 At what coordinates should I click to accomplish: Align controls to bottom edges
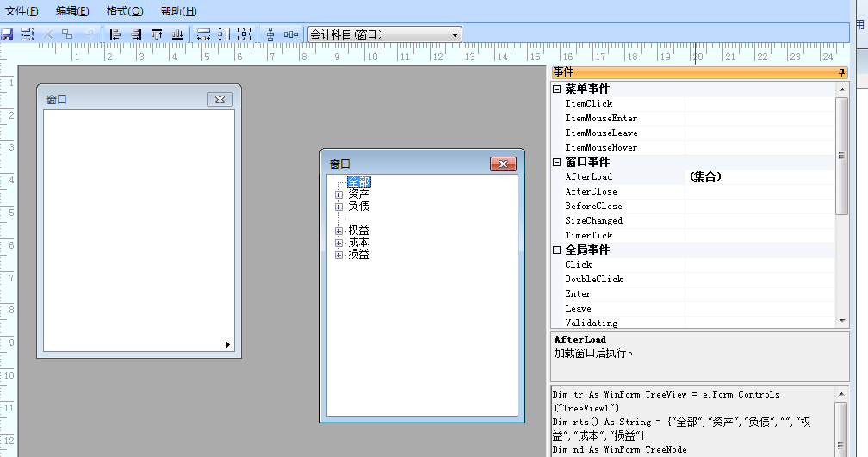[x=177, y=34]
